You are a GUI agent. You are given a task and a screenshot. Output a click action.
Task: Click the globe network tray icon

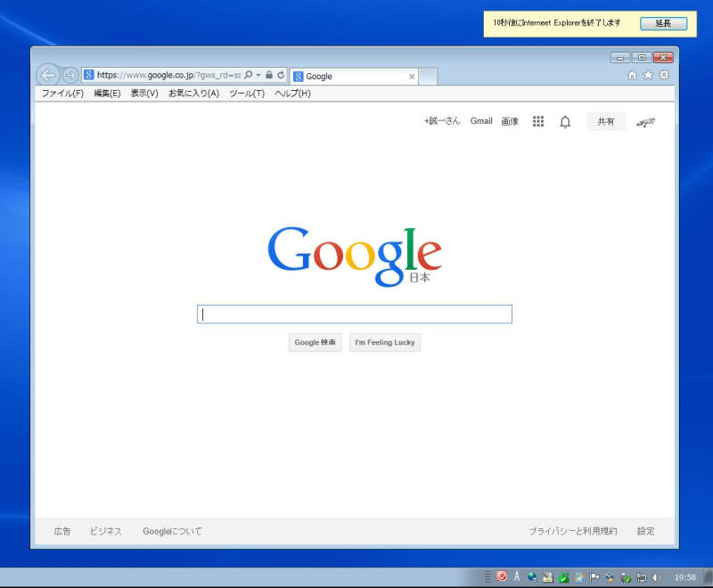click(532, 577)
